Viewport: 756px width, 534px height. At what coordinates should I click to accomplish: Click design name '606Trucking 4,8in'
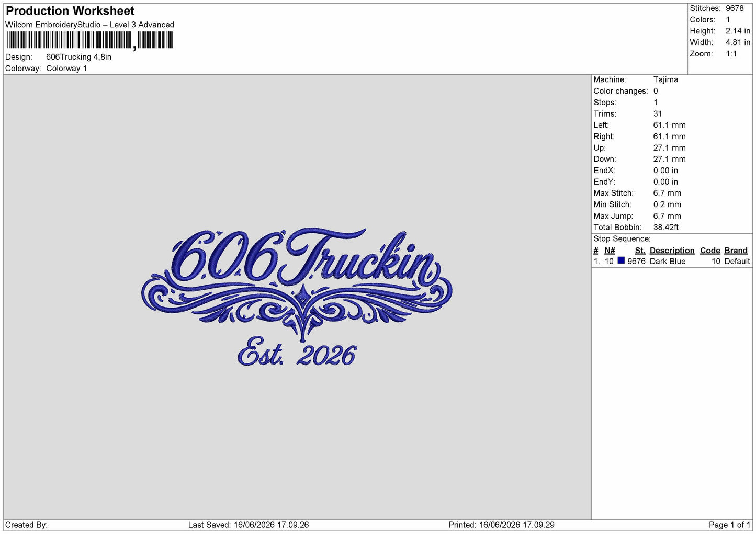(x=78, y=57)
